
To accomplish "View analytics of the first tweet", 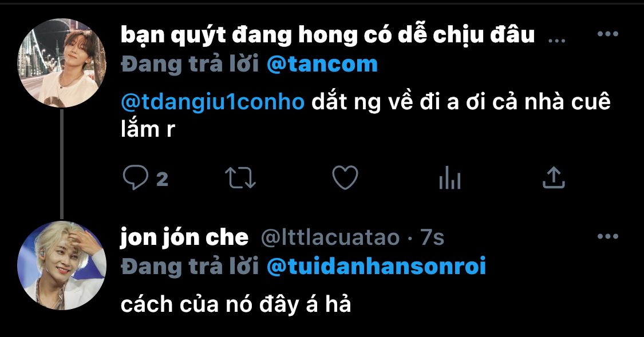I will click(x=450, y=178).
